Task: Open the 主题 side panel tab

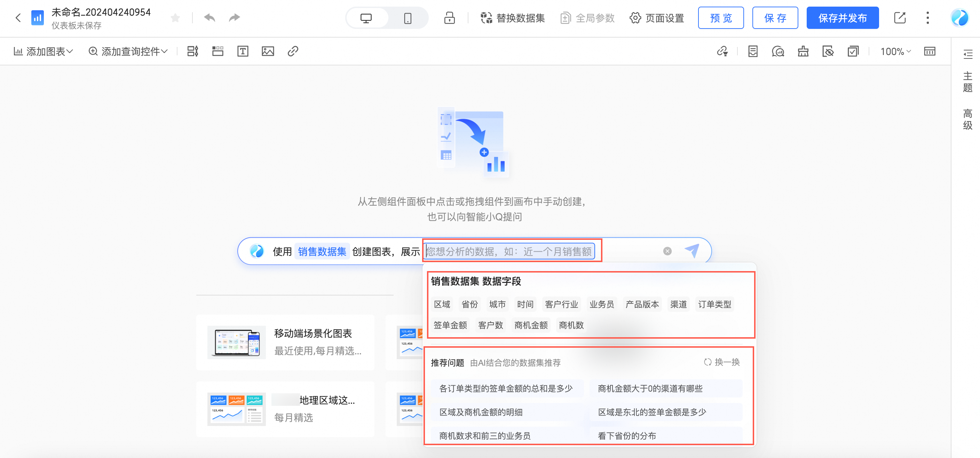Action: (x=967, y=82)
